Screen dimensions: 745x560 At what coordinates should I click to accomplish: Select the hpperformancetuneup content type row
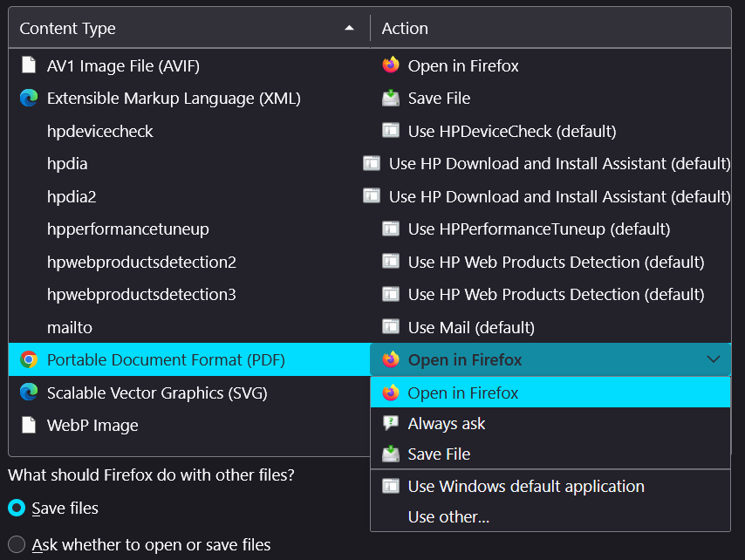click(x=127, y=229)
